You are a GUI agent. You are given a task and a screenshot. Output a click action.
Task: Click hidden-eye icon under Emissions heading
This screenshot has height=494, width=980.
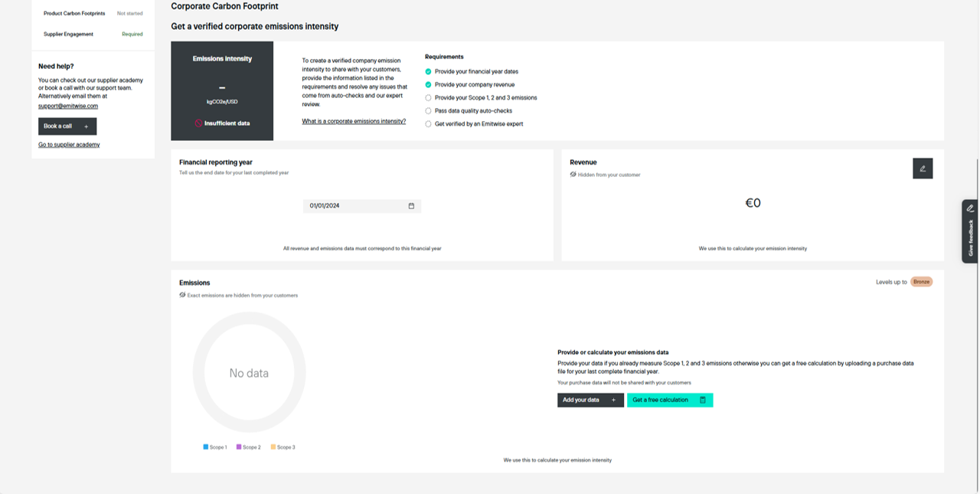point(182,295)
